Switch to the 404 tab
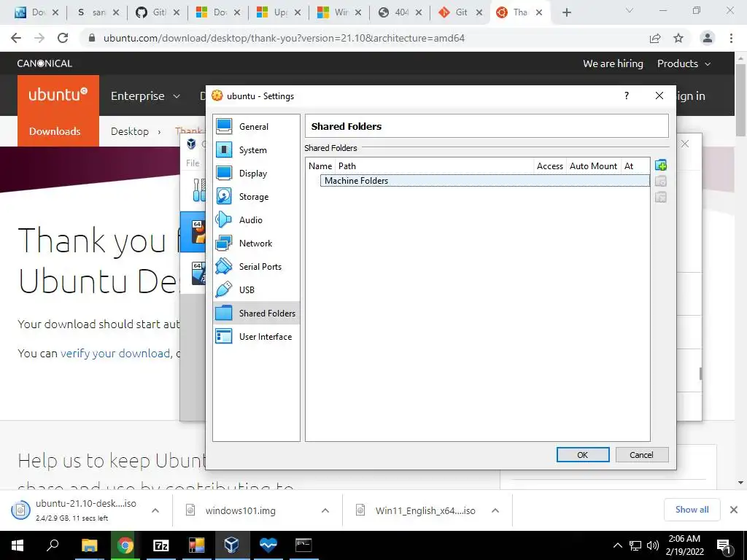The width and height of the screenshot is (747, 560). [400, 12]
